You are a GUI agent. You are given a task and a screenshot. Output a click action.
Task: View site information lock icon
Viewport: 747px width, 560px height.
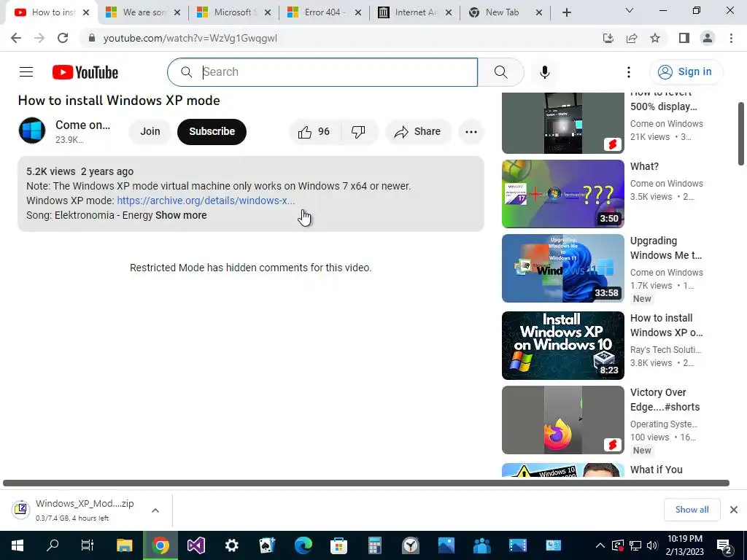[x=92, y=38]
